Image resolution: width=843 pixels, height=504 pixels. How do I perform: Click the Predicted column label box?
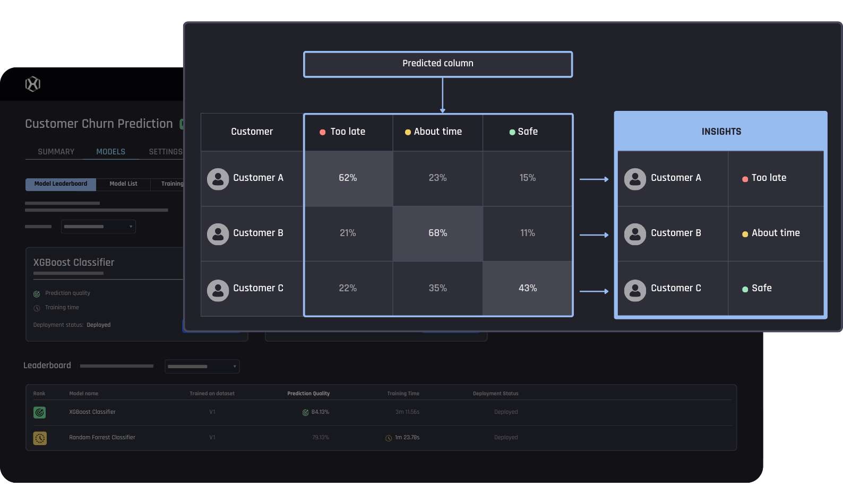438,64
